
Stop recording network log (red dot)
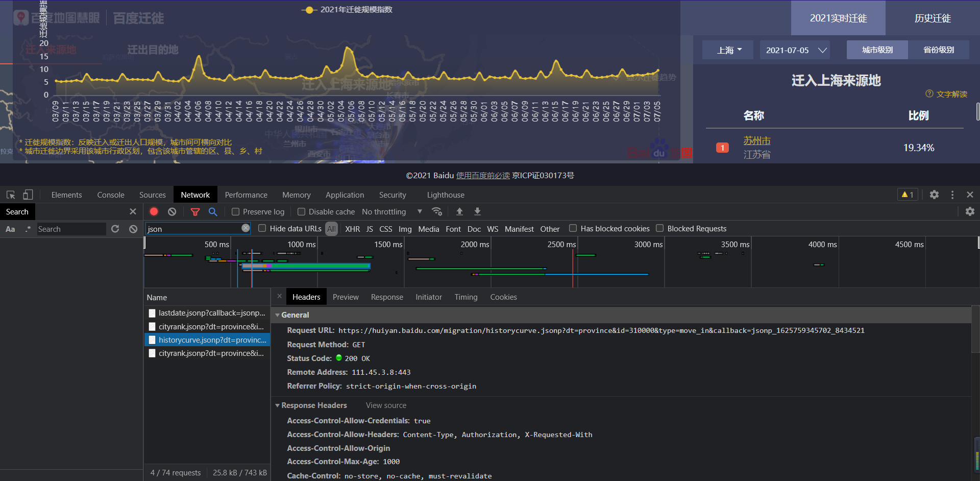pos(154,211)
